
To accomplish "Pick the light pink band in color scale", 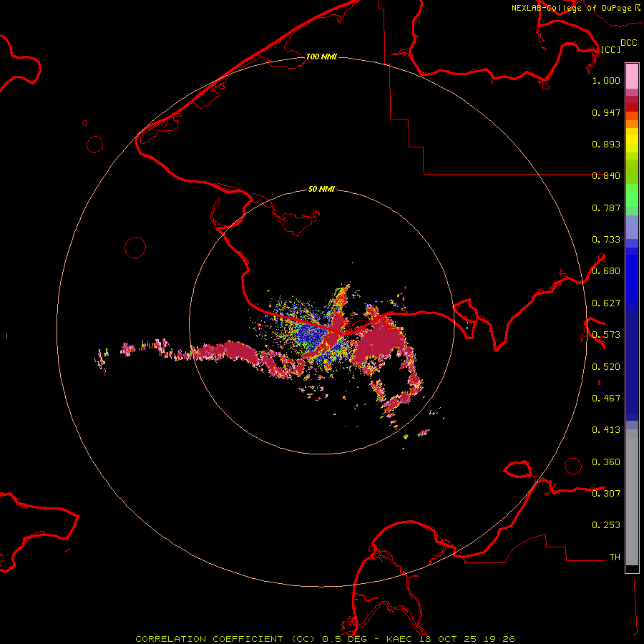I will tap(632, 77).
